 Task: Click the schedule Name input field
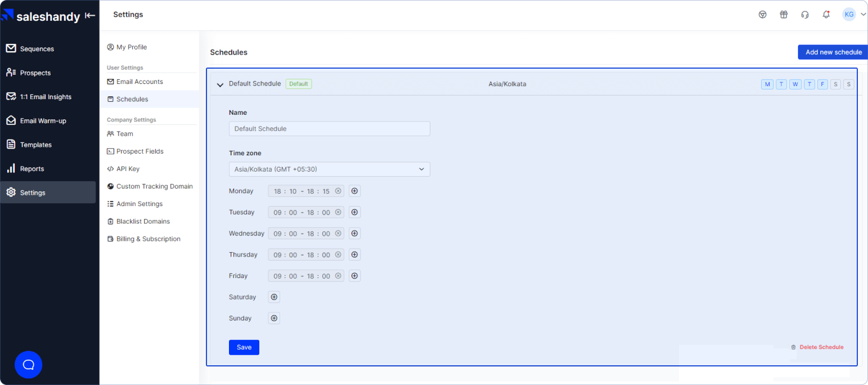coord(329,129)
